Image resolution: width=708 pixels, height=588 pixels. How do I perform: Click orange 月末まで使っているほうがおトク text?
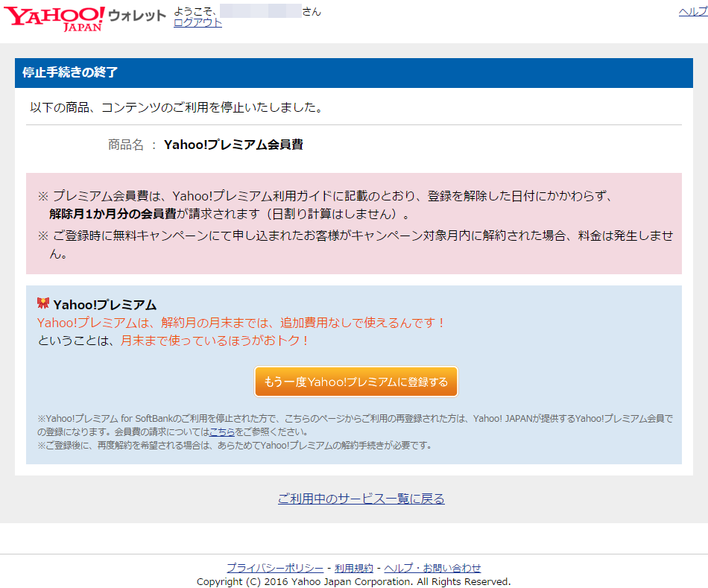point(215,341)
